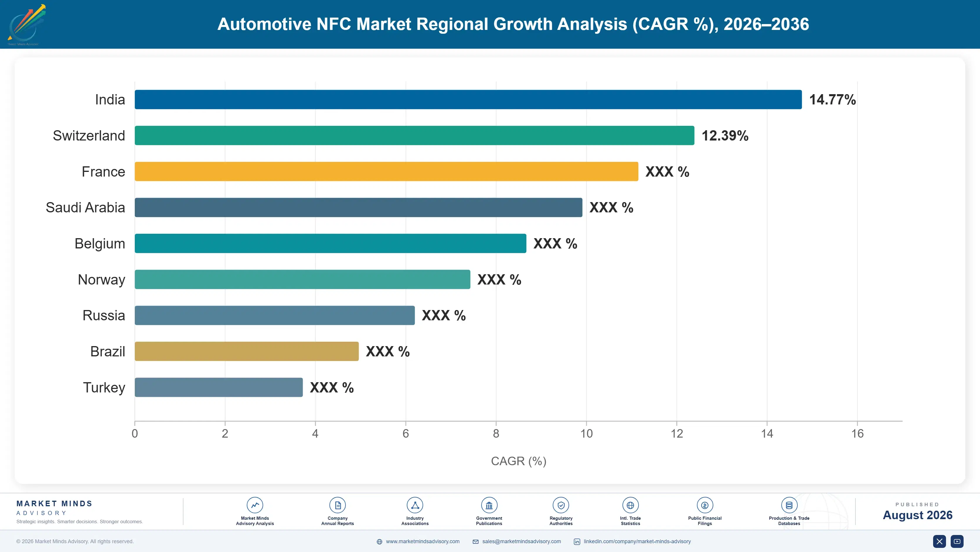Click the 12.39% value label
980x552 pixels.
(x=725, y=136)
